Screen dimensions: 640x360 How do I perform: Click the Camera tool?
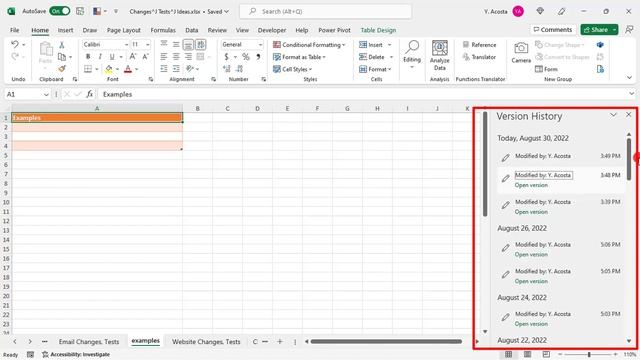pos(521,52)
